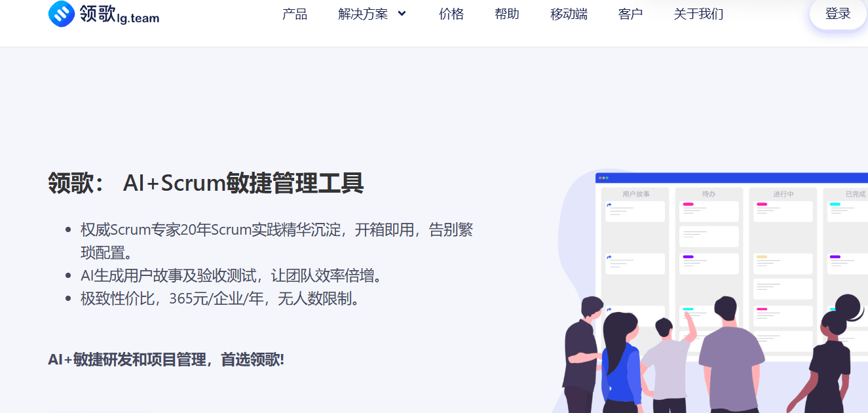The height and width of the screenshot is (413, 868).
Task: Select 移动端 in the navigation bar
Action: tap(569, 14)
